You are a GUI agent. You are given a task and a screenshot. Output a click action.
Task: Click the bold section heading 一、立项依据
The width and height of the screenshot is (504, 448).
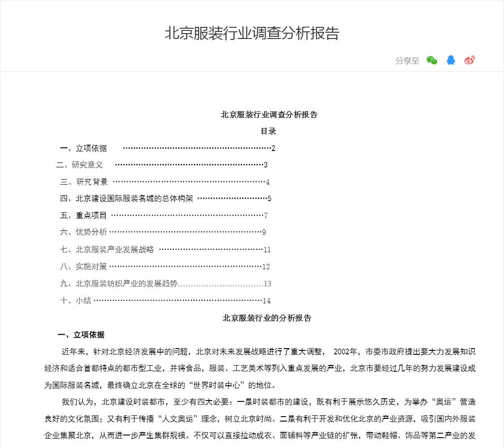coord(81,335)
